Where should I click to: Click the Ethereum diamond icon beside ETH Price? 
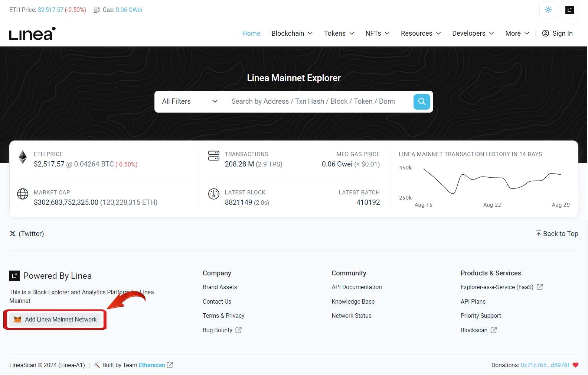click(23, 157)
